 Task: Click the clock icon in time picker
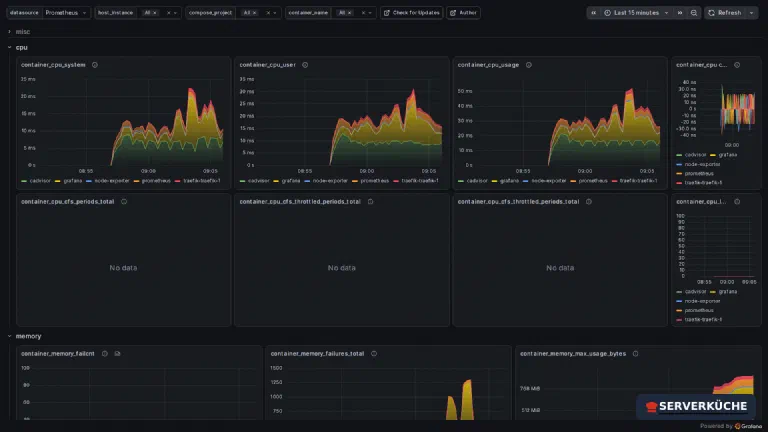tap(607, 13)
